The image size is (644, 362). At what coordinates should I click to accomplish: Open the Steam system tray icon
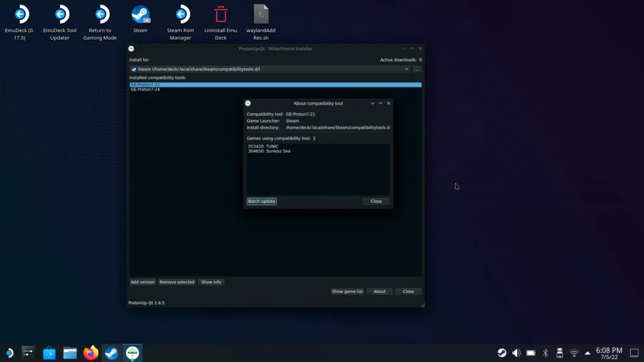pos(502,353)
